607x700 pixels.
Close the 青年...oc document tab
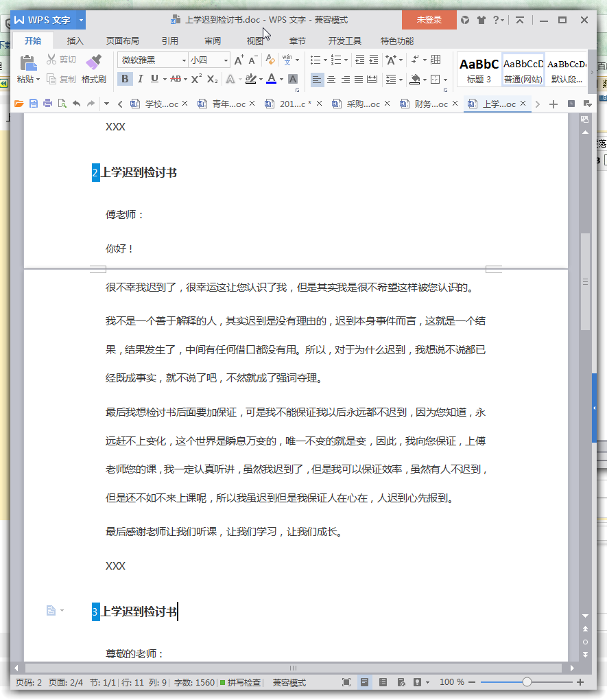[252, 104]
